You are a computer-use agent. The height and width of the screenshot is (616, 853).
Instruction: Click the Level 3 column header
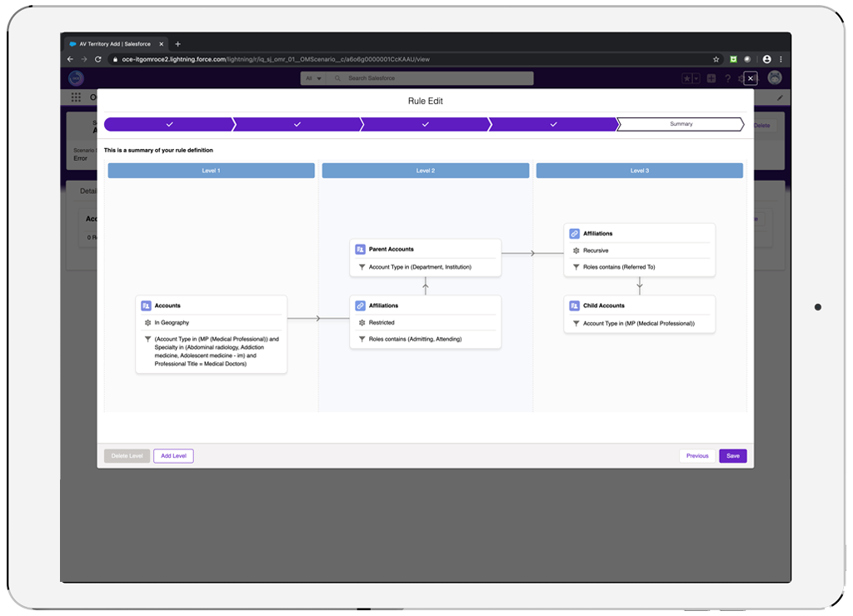[x=639, y=171]
